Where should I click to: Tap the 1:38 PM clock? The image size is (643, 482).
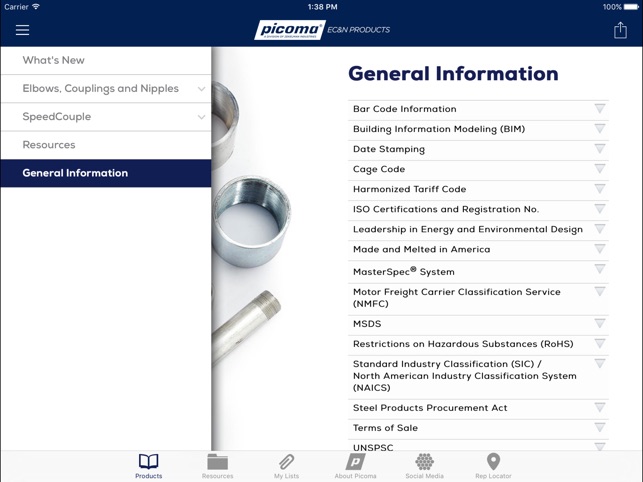point(322,7)
